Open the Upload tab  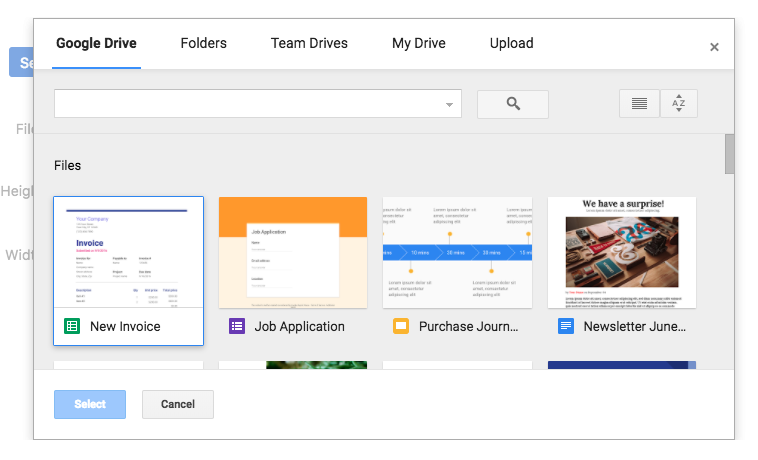[x=511, y=43]
